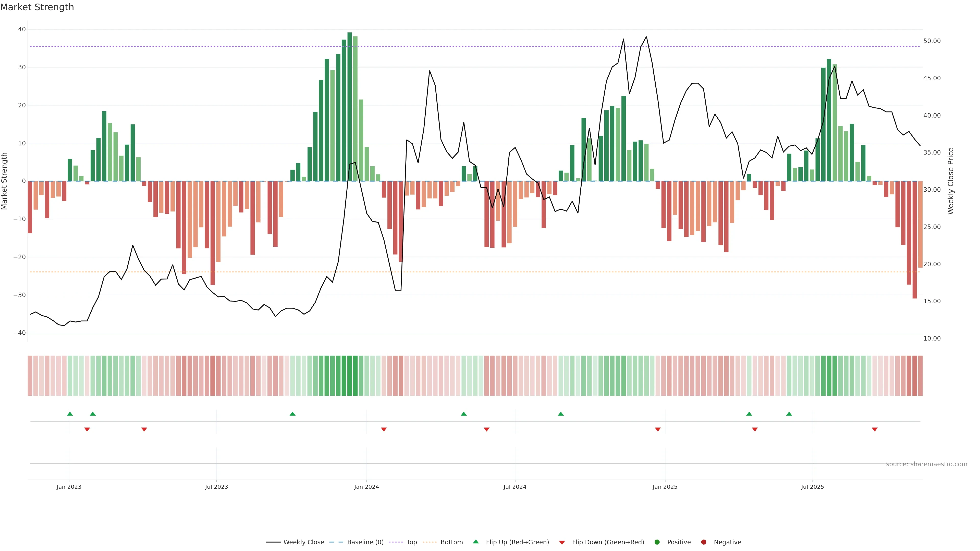Screen dimensions: 980x551
Task: Click Flip Up green triangle legend icon
Action: pyautogui.click(x=475, y=542)
